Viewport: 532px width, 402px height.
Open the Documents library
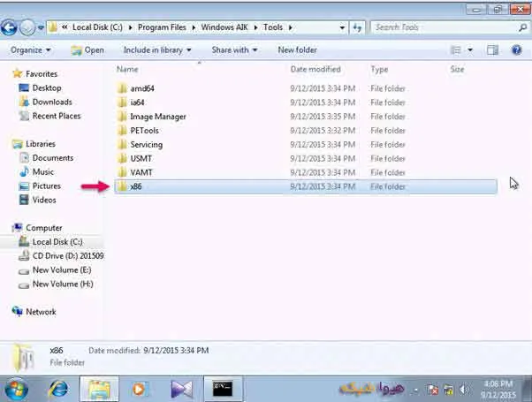pos(53,158)
